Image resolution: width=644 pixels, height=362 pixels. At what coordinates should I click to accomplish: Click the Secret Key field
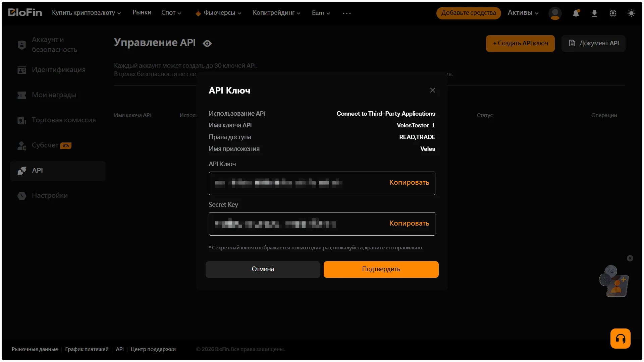point(322,224)
